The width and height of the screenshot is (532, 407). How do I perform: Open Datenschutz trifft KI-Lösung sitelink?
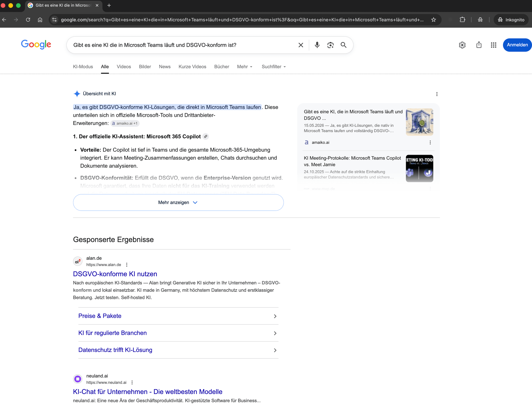coord(115,350)
